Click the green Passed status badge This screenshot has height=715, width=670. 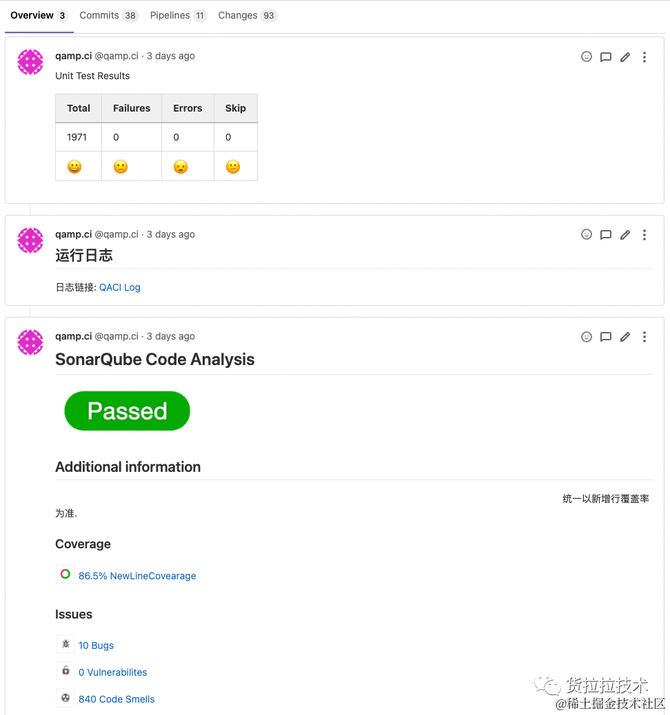tap(127, 411)
